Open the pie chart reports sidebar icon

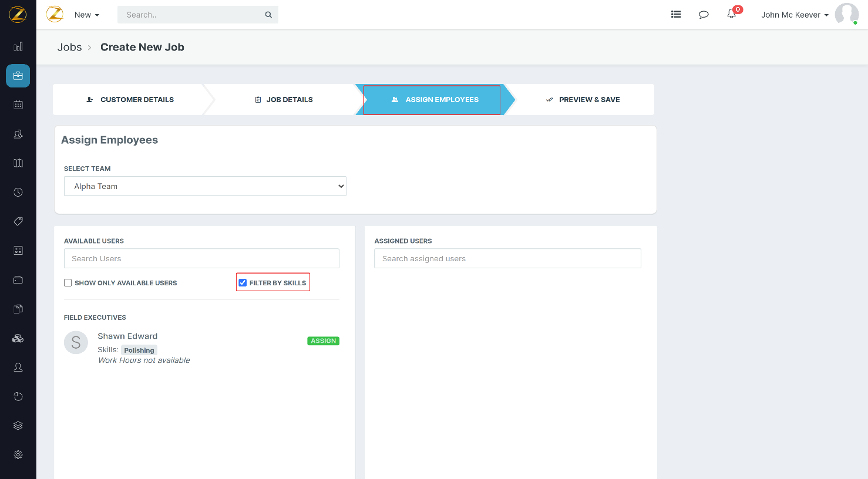point(18,396)
